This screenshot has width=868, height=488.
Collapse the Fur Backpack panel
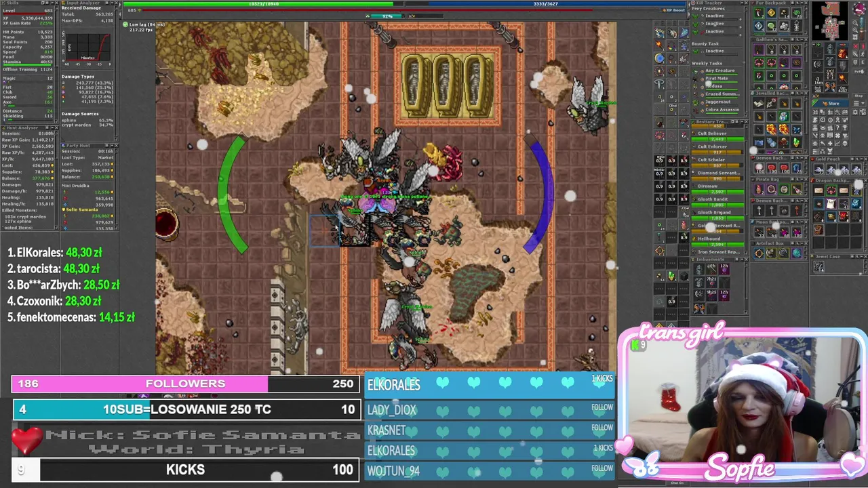click(801, 3)
